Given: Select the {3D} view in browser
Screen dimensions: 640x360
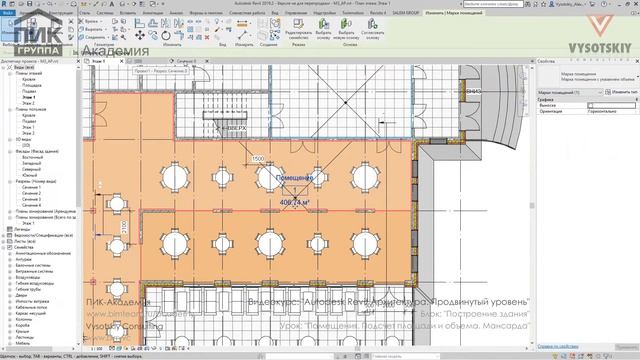Looking at the screenshot, I should (26, 145).
